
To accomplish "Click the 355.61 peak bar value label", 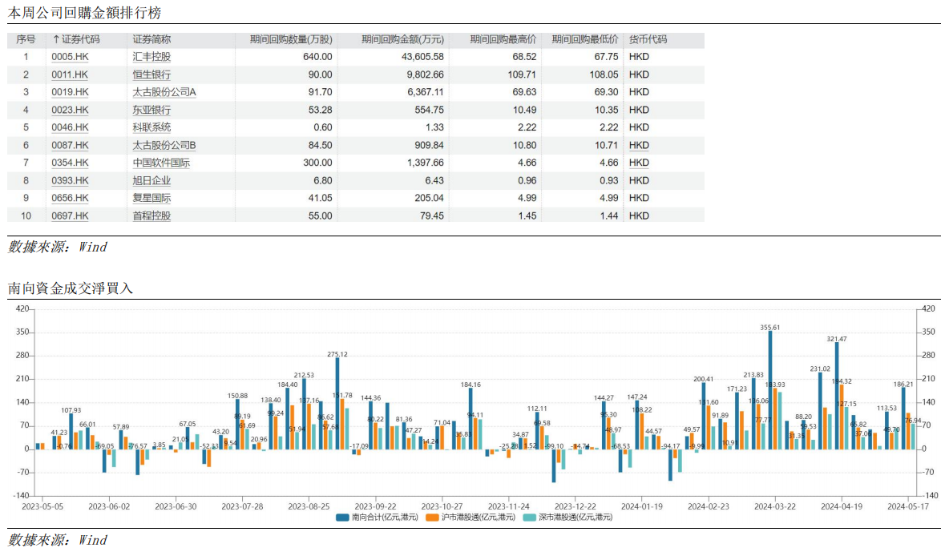I will click(x=770, y=328).
